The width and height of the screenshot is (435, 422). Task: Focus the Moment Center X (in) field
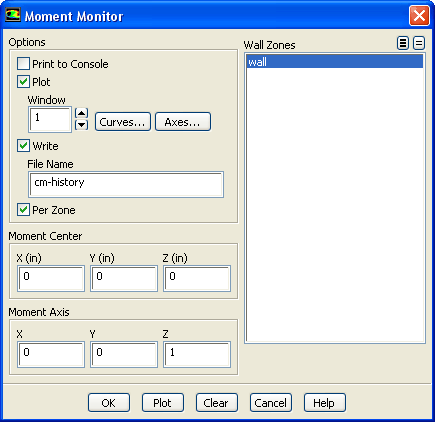pyautogui.click(x=51, y=278)
